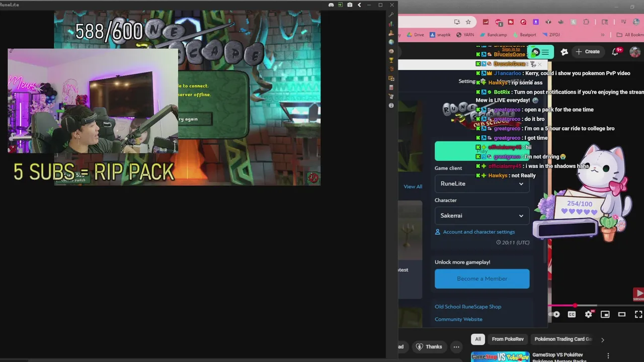Open the World Switcher globe icon
Image resolution: width=644 pixels, height=362 pixels.
391,42
